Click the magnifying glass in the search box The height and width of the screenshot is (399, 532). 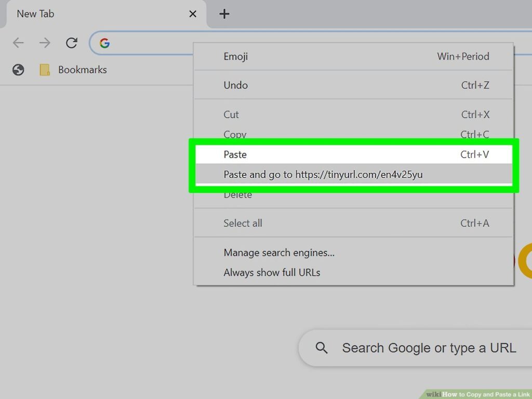pyautogui.click(x=322, y=348)
